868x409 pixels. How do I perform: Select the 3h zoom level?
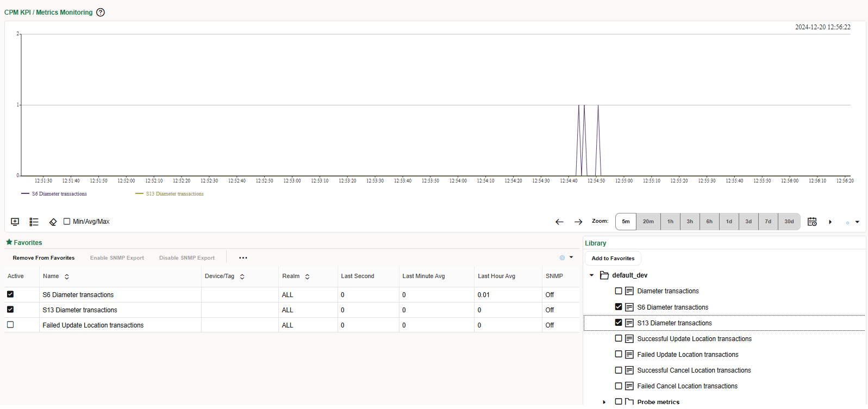[690, 222]
